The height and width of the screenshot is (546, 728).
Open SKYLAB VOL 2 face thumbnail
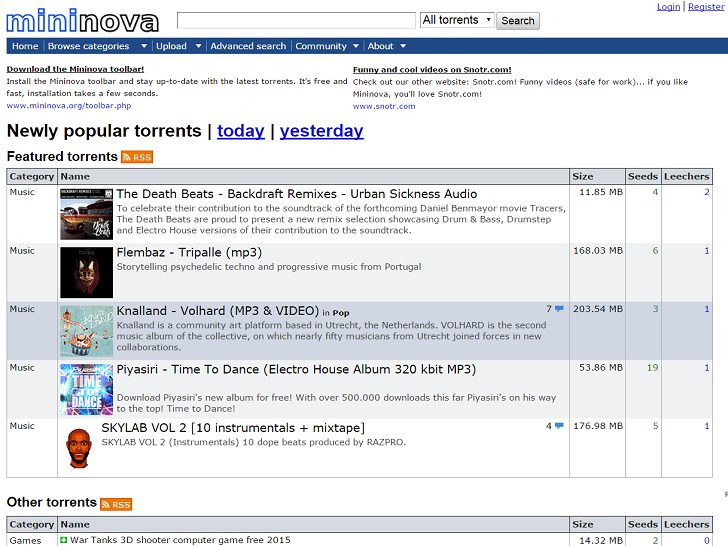pos(79,448)
